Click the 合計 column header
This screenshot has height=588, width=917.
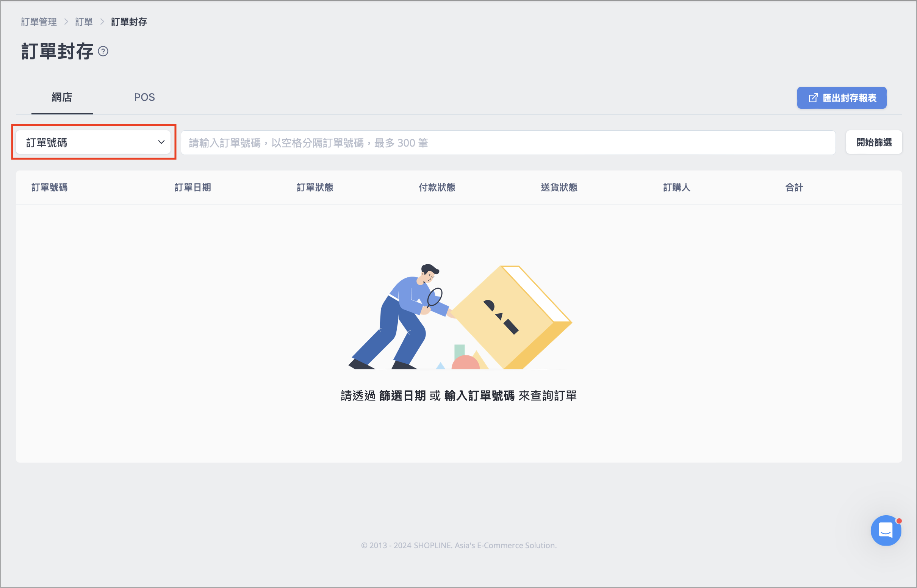click(795, 188)
